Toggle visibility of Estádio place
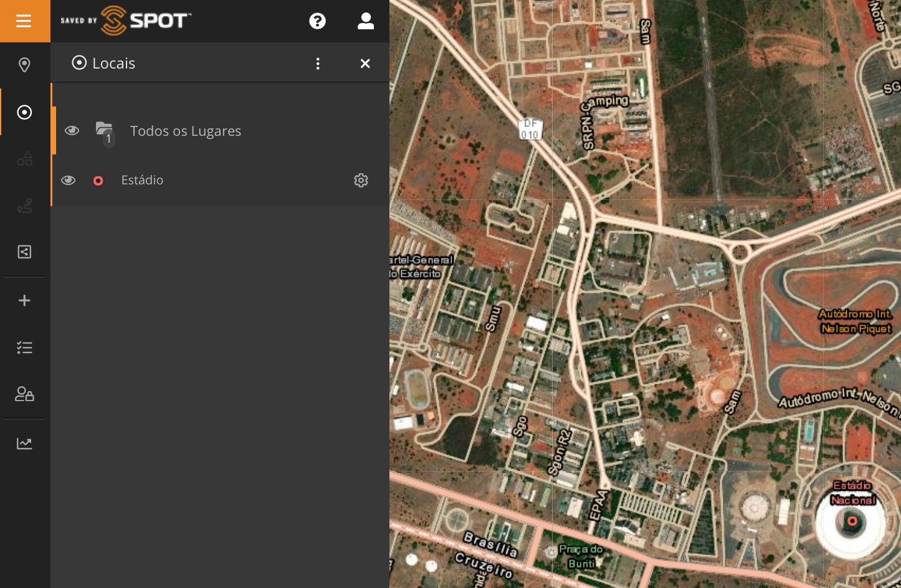901x588 pixels. pos(69,181)
